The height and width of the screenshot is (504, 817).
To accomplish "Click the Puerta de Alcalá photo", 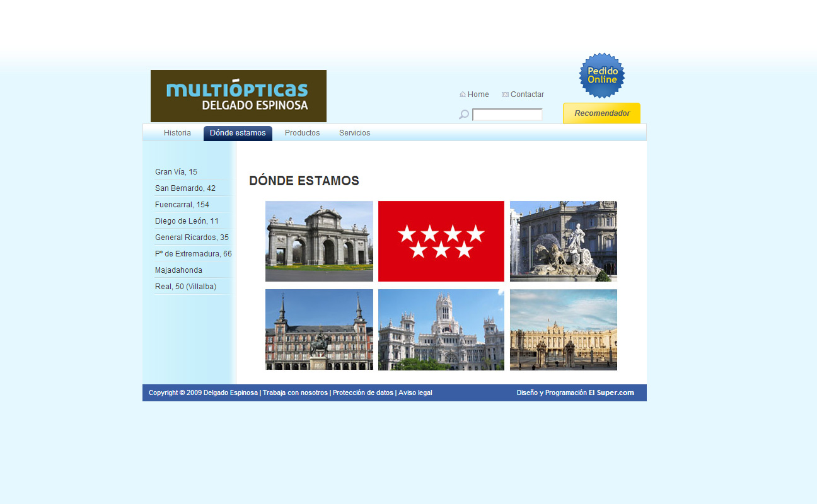I will coord(319,241).
